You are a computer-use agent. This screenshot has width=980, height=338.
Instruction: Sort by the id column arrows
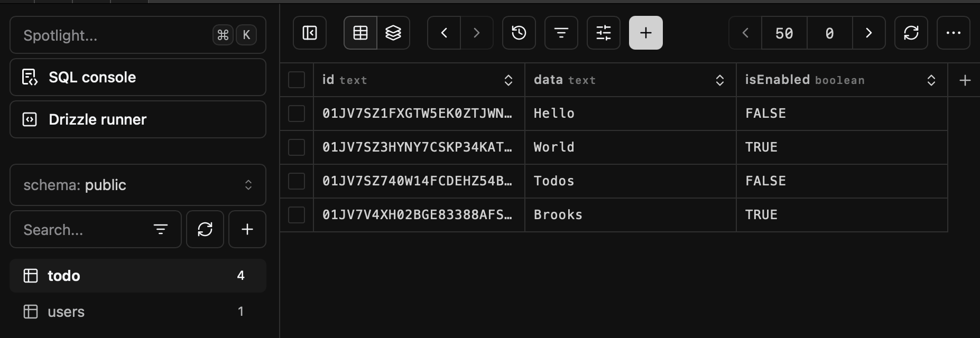[x=509, y=80]
